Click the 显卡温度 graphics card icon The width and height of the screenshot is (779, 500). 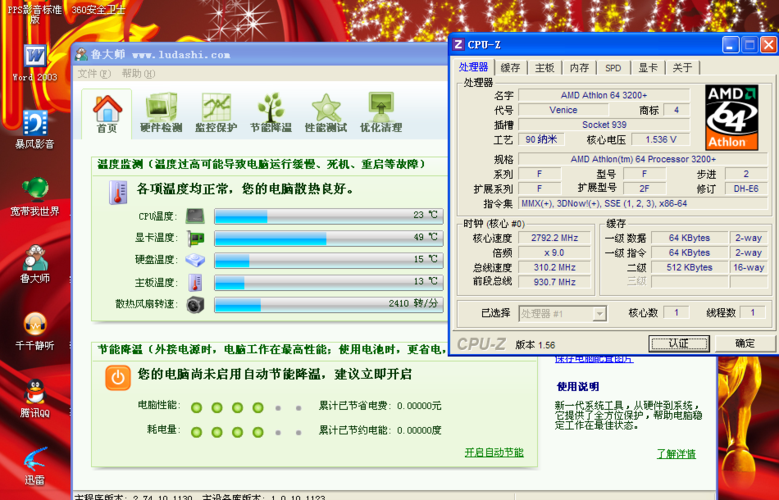coord(195,238)
